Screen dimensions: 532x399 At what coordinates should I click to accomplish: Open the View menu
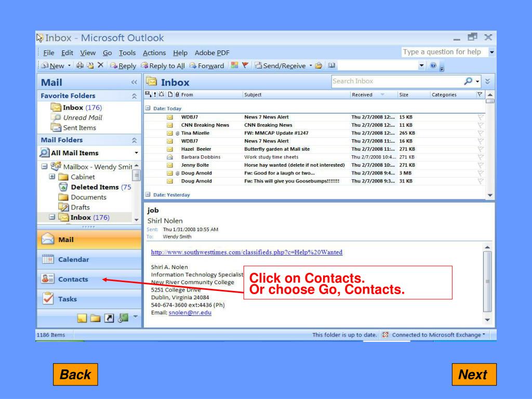click(x=88, y=53)
